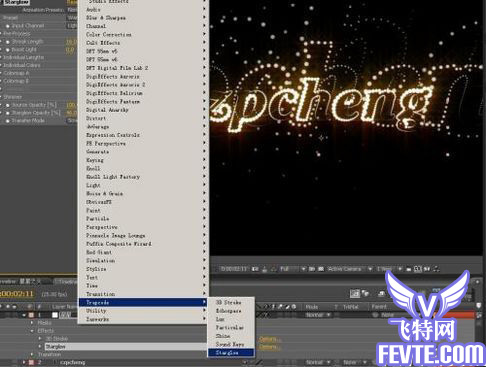Toggle the Streak Length stopwatch
This screenshot has height=367, width=486.
click(x=8, y=42)
